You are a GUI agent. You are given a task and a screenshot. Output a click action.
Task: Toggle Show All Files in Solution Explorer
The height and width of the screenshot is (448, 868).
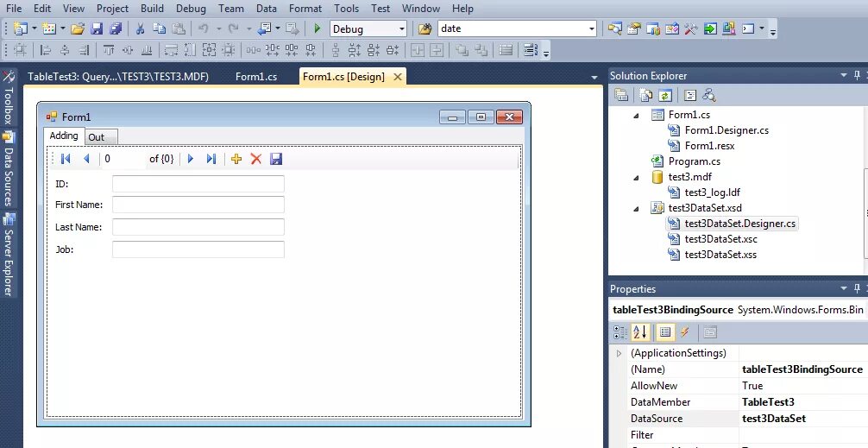pyautogui.click(x=646, y=95)
